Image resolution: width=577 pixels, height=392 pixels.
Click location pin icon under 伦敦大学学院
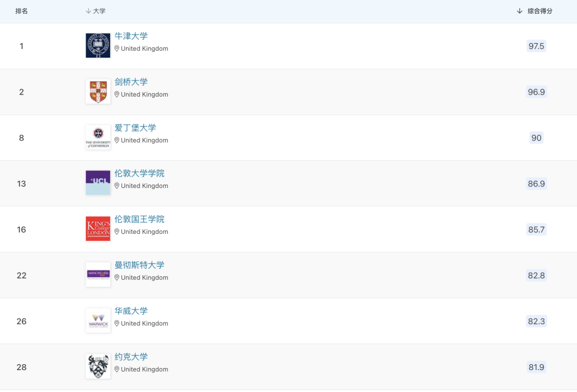click(116, 186)
